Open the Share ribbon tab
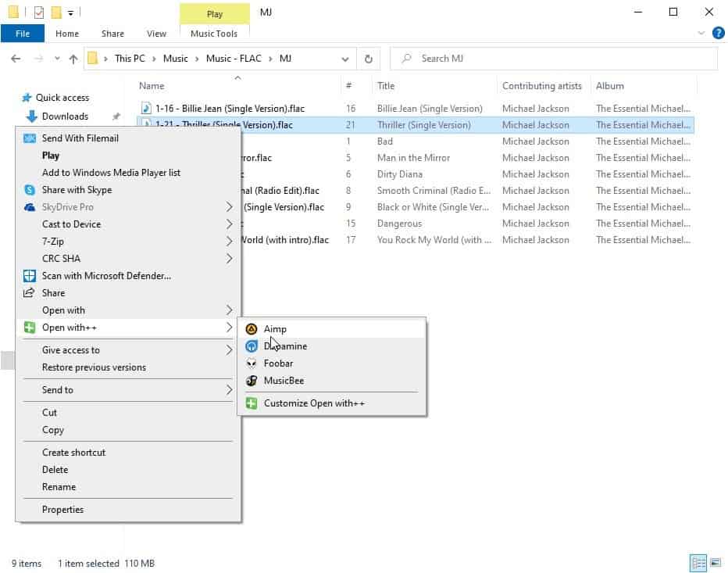The width and height of the screenshot is (728, 573). (112, 34)
